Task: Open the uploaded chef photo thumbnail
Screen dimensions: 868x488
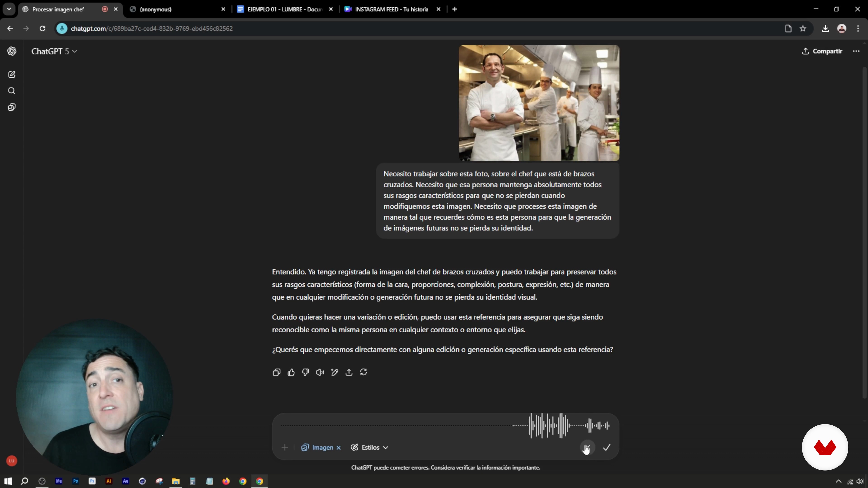Action: [x=539, y=103]
